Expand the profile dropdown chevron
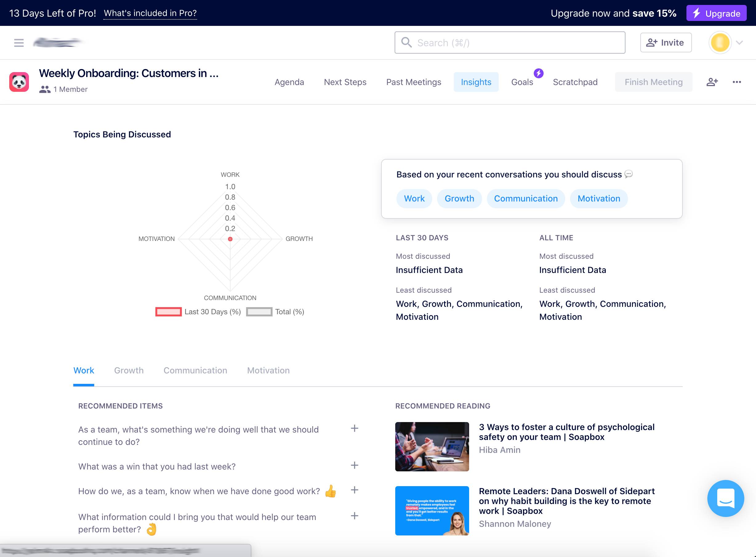This screenshot has width=756, height=557. click(x=739, y=43)
